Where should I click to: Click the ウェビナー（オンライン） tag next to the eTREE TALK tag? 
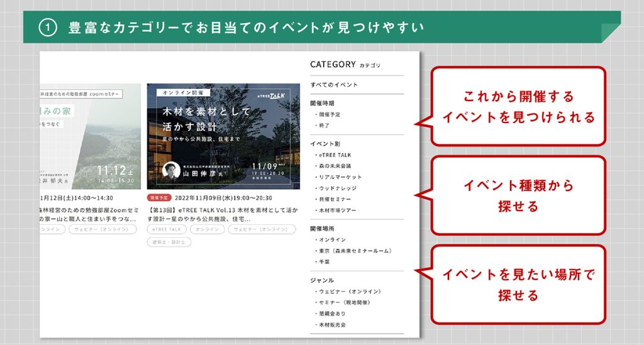point(262,229)
